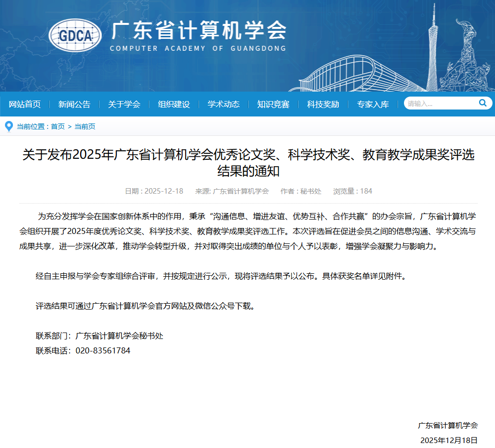This screenshot has width=495, height=448.
Task: Click the GDCA oval logo
Action: [75, 35]
